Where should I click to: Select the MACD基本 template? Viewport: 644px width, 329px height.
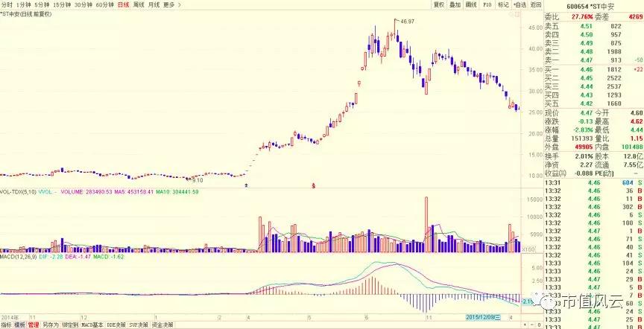pos(92,325)
